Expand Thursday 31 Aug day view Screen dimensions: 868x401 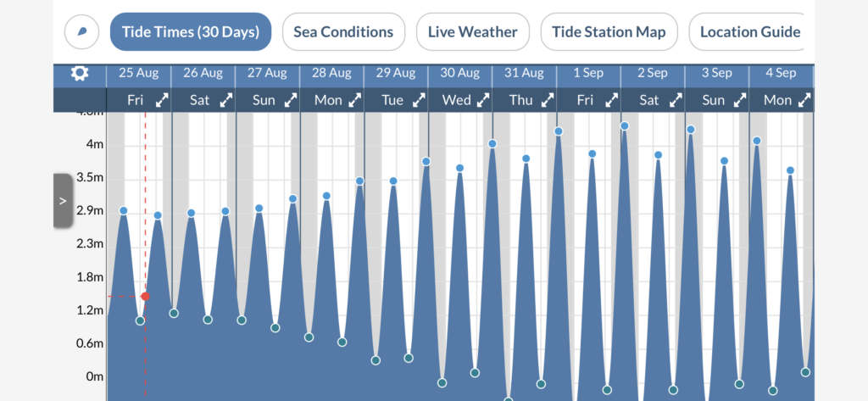coord(548,100)
